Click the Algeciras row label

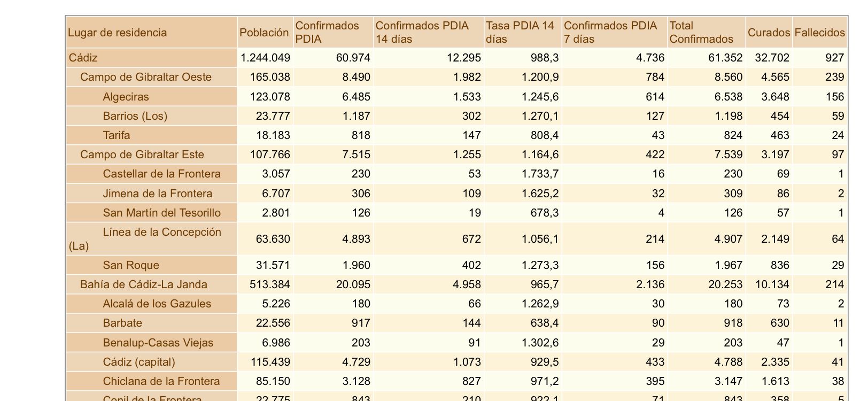tap(126, 97)
